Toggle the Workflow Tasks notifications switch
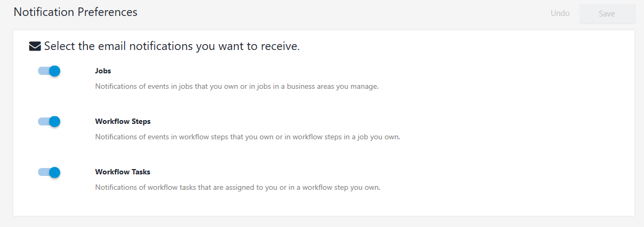The image size is (644, 227). point(49,172)
